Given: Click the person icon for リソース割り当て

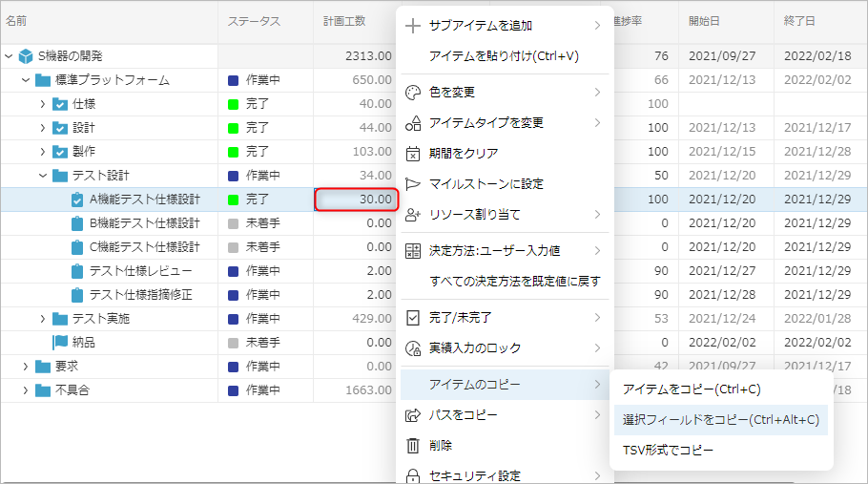Looking at the screenshot, I should [x=413, y=215].
